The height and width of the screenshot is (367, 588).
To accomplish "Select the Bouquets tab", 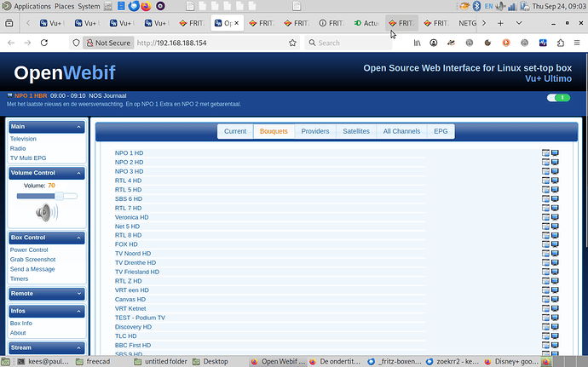I will [274, 131].
